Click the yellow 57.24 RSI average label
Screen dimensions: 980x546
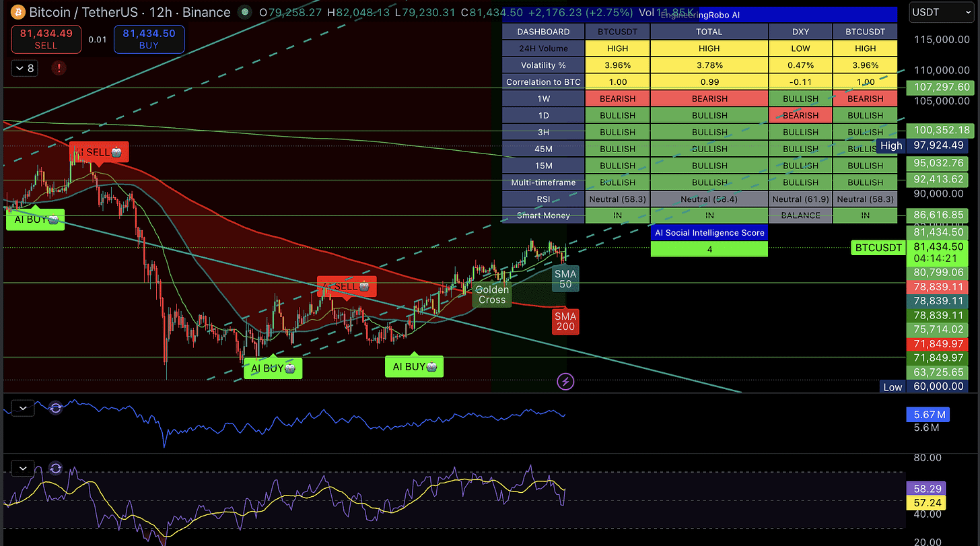[x=928, y=503]
